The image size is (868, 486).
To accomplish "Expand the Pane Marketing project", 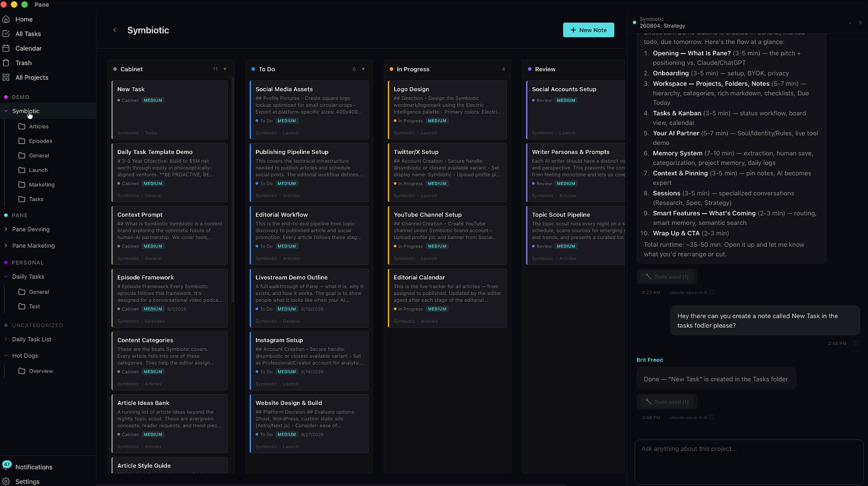I will click(x=6, y=246).
